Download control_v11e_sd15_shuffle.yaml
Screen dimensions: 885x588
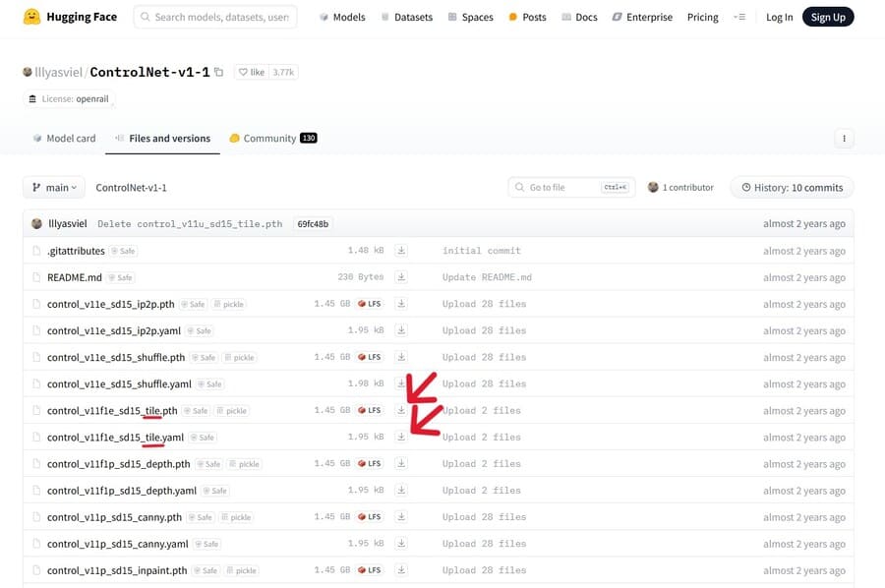(401, 383)
